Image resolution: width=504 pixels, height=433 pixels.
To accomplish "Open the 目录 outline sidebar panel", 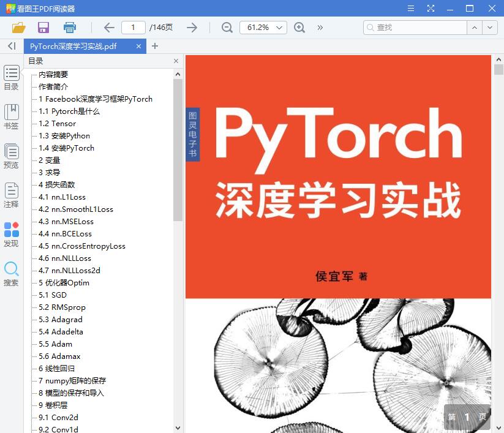I will tap(11, 78).
